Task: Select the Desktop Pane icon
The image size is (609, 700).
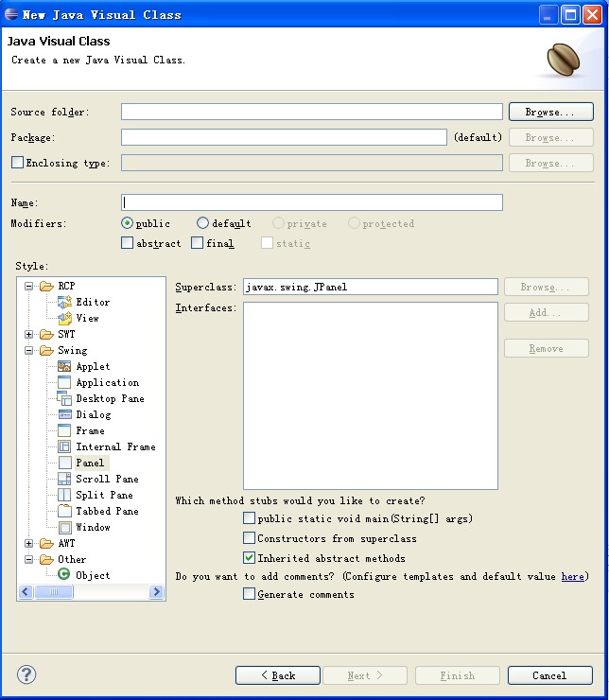Action: click(x=64, y=398)
